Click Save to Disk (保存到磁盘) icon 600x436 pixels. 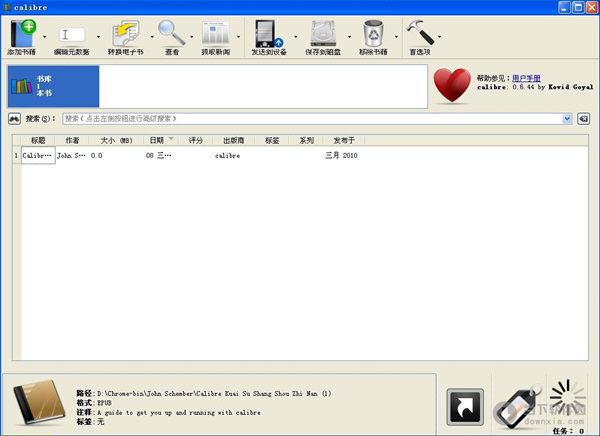pos(323,33)
